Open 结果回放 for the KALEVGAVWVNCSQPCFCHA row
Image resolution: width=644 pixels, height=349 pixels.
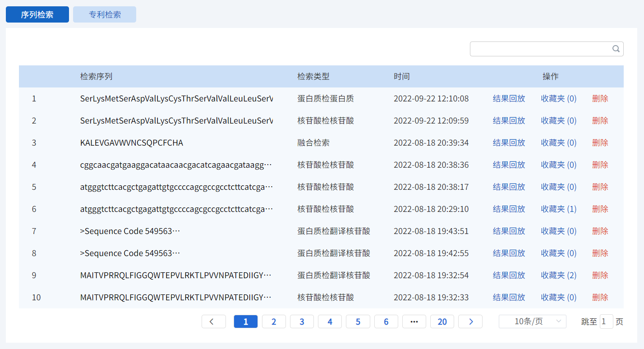pyautogui.click(x=509, y=142)
